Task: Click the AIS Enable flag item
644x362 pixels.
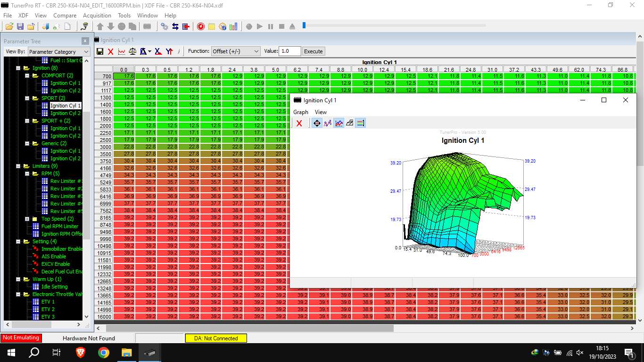Action: click(x=54, y=256)
